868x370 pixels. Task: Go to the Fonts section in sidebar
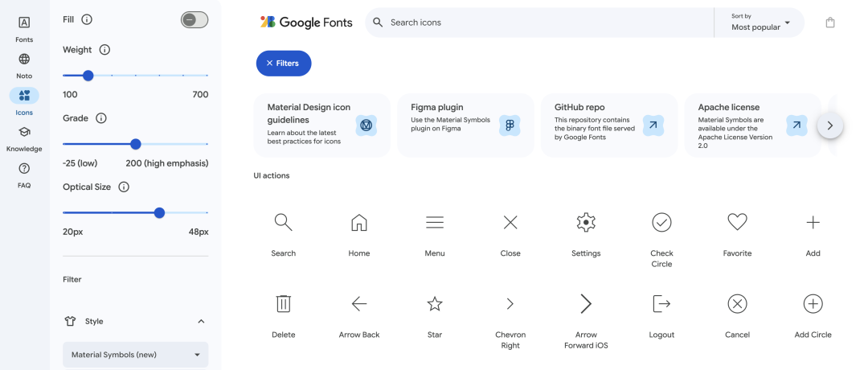pyautogui.click(x=24, y=29)
